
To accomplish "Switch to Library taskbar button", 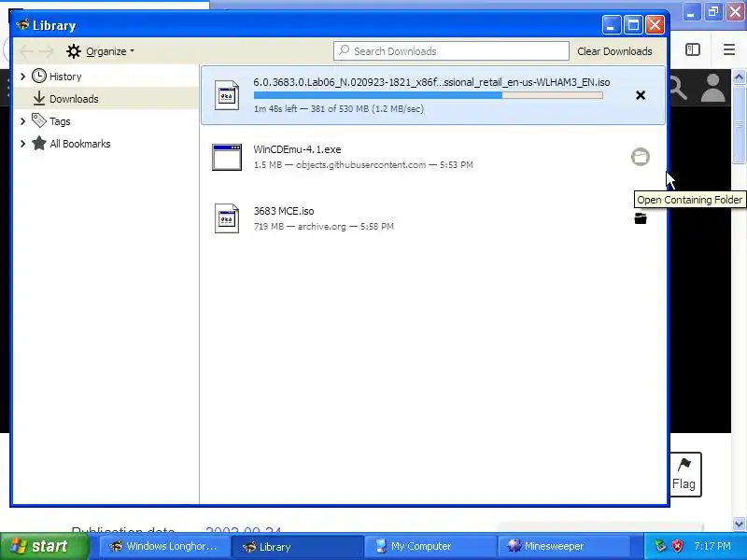I will (x=297, y=546).
